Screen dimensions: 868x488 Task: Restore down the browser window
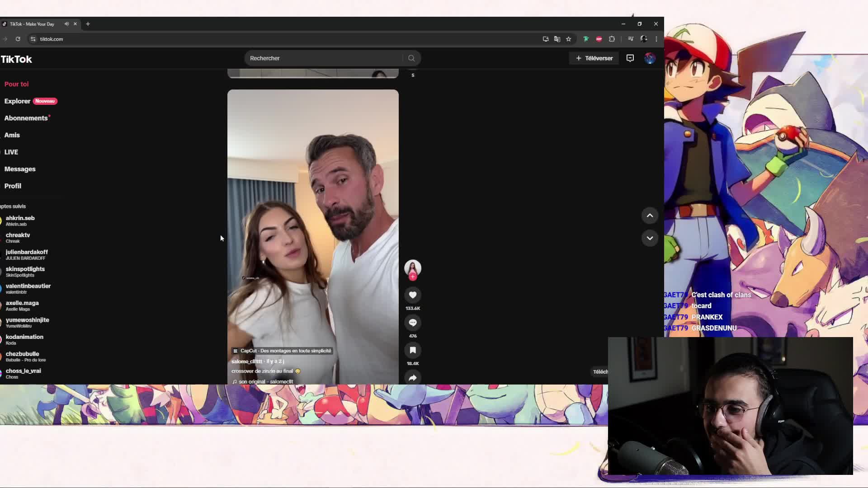click(x=640, y=24)
